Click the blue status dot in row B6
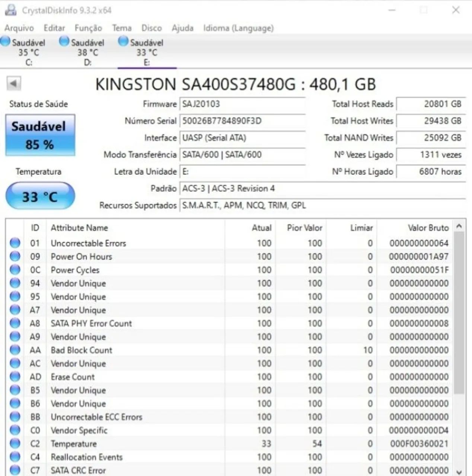 15,403
